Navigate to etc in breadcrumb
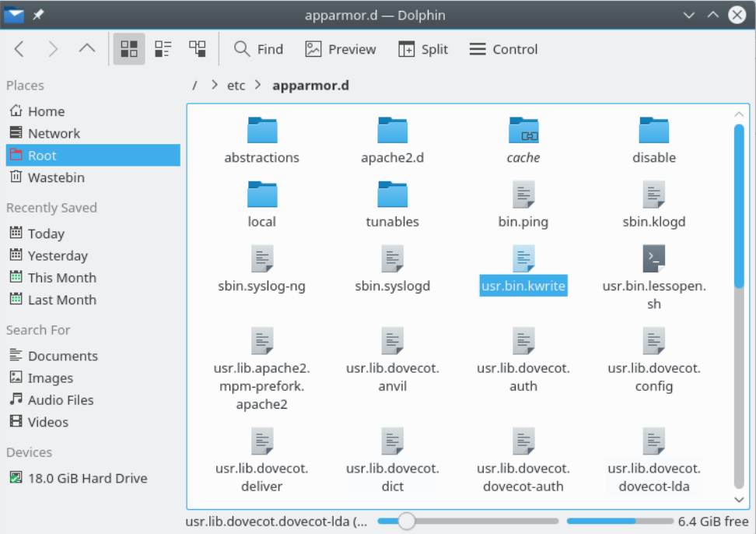The image size is (756, 534). pyautogui.click(x=236, y=86)
